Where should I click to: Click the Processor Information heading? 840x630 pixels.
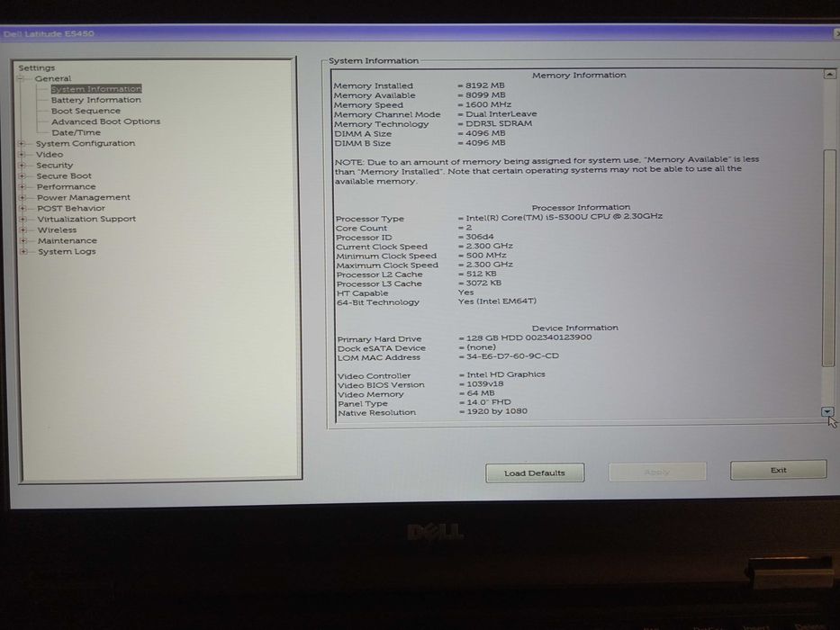point(581,207)
